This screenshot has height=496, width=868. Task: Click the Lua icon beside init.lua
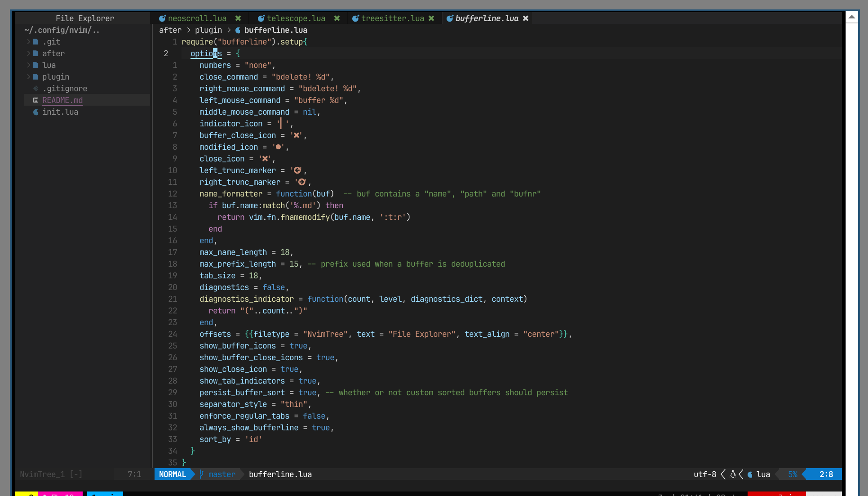tap(35, 112)
